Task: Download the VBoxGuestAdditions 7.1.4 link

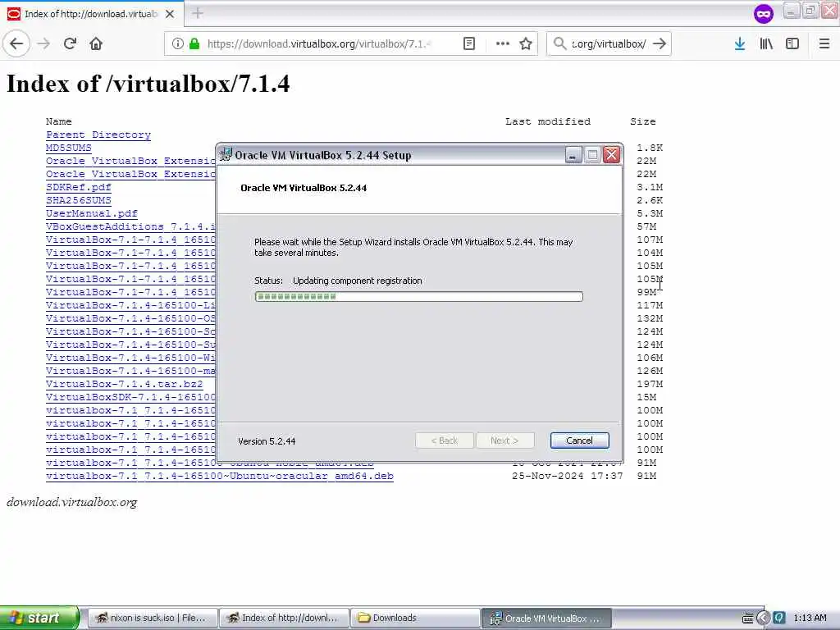Action: (130, 226)
